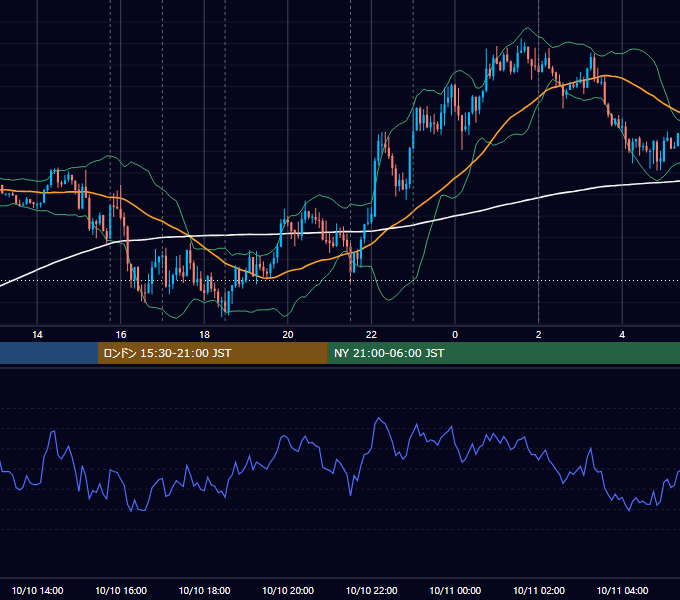Click the 10/10 16:00 date label

(x=121, y=590)
